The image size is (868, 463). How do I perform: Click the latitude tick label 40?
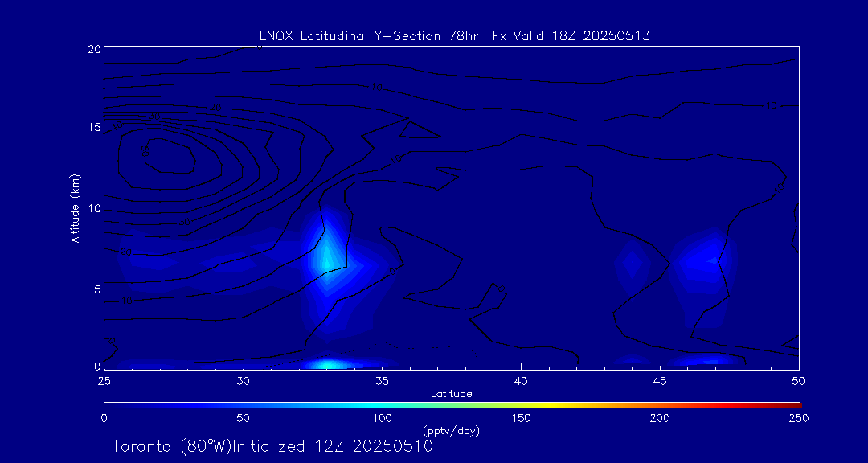click(x=521, y=381)
